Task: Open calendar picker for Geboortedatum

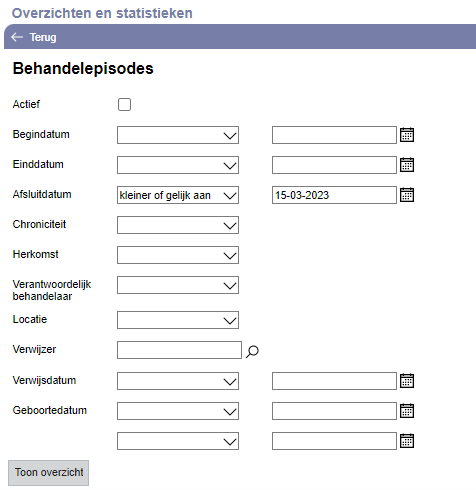Action: click(407, 411)
